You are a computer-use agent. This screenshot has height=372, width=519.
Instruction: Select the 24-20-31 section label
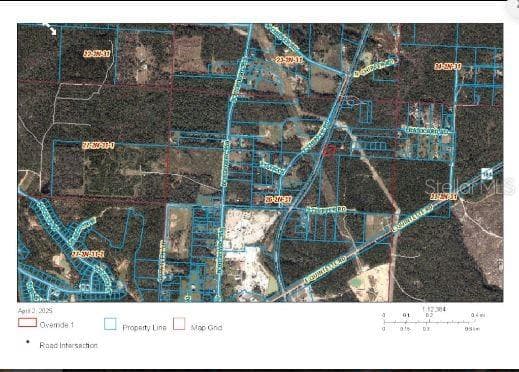click(448, 67)
